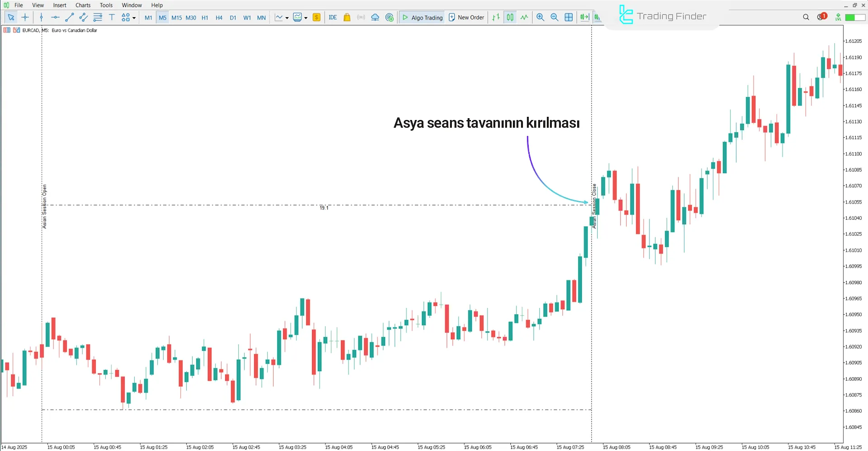
Task: Toggle Algo Trading on or off
Action: pyautogui.click(x=422, y=17)
